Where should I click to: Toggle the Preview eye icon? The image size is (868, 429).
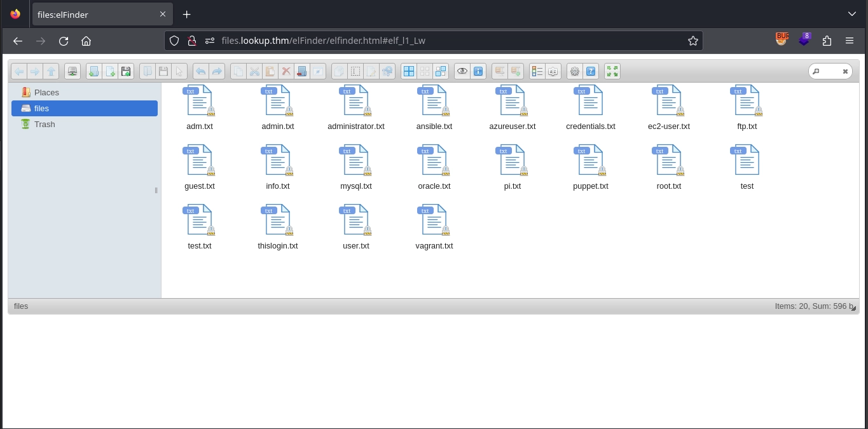pos(462,72)
